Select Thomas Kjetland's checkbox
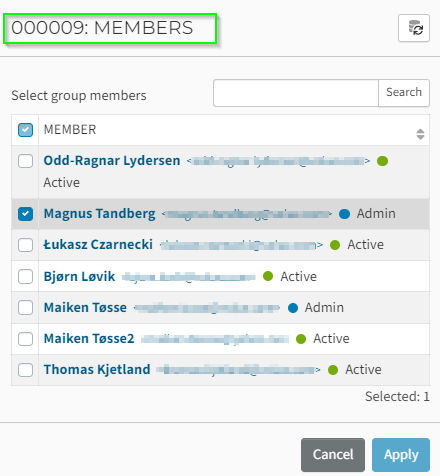 click(26, 370)
